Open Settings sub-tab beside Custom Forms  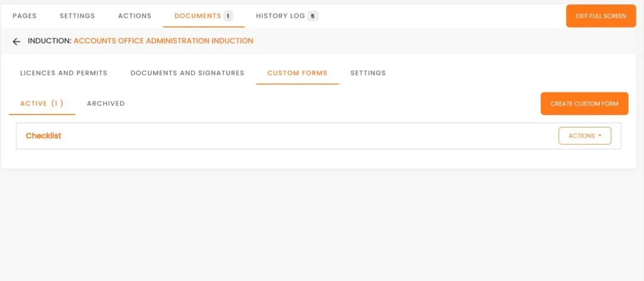point(368,73)
